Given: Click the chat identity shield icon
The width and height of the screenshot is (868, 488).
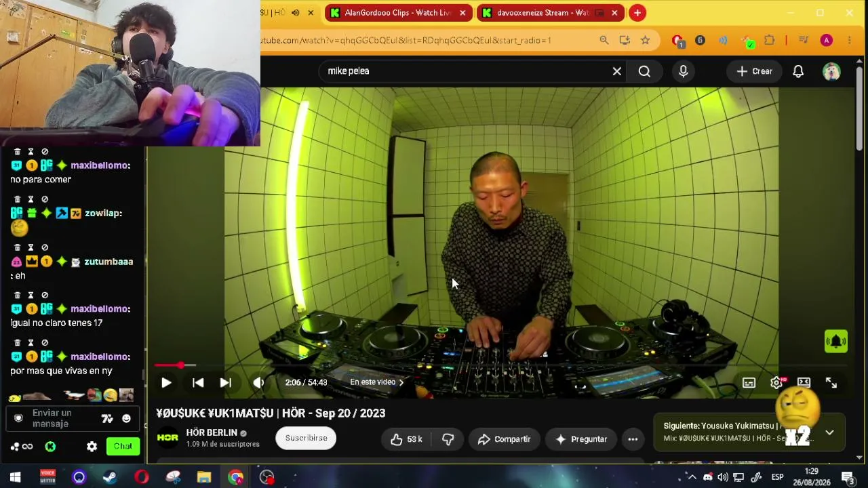Looking at the screenshot, I should 18,419.
